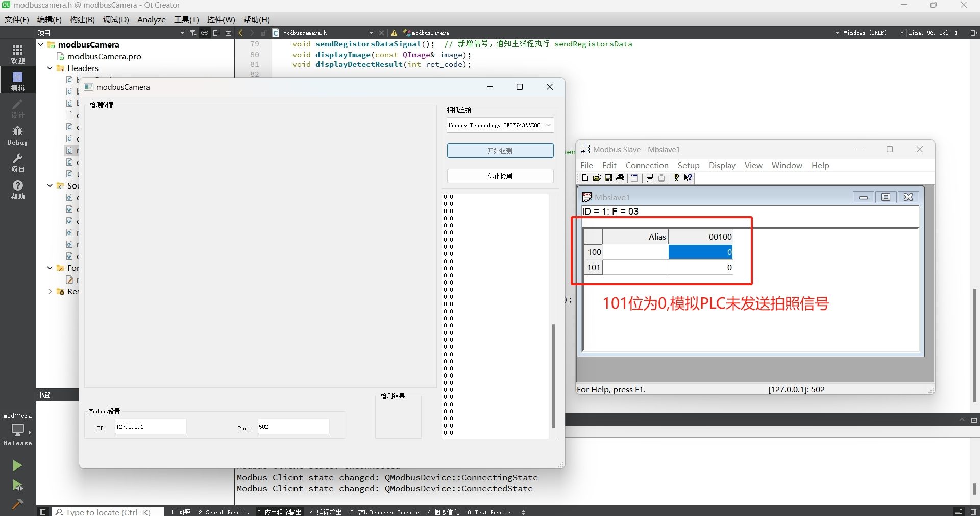Viewport: 980px width, 516px height.
Task: Click the Port input field
Action: [293, 427]
